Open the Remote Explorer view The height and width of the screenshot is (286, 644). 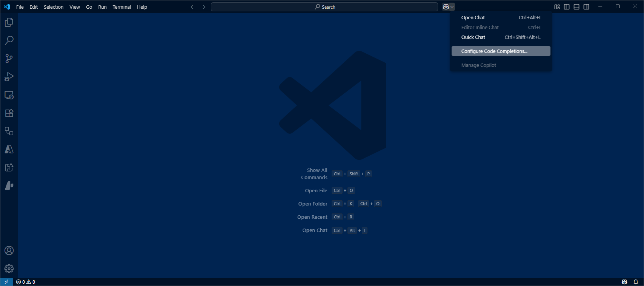coord(9,95)
